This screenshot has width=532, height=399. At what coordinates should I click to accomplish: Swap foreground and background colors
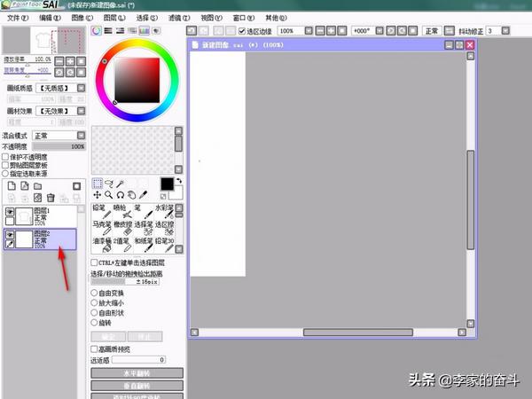coord(179,181)
